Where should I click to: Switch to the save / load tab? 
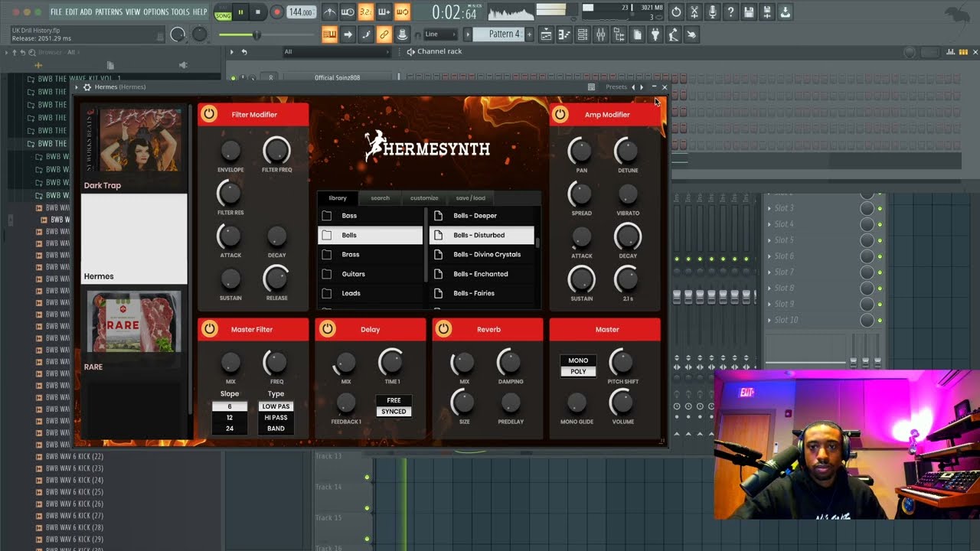(x=470, y=198)
